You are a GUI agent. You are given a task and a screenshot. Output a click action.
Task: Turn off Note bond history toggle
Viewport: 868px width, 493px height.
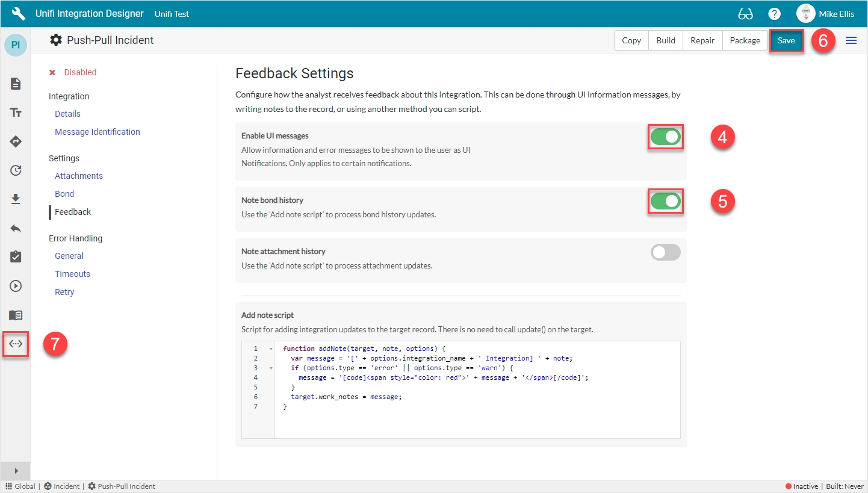click(x=665, y=202)
